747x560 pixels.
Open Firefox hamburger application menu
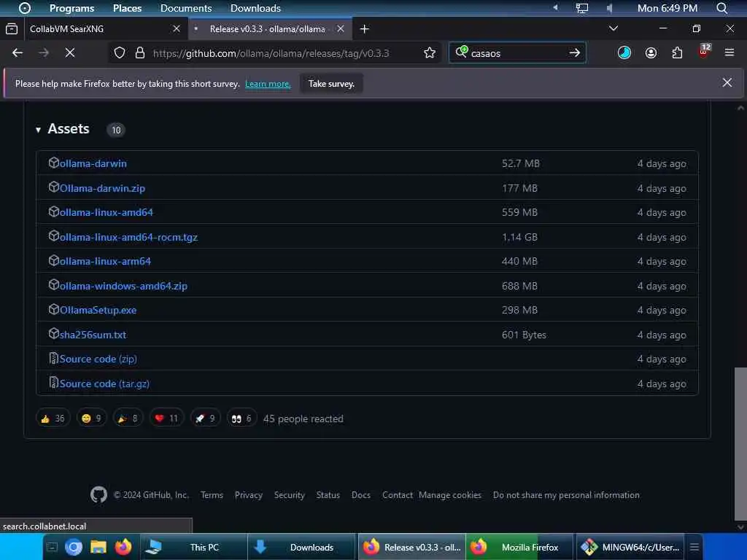729,52
